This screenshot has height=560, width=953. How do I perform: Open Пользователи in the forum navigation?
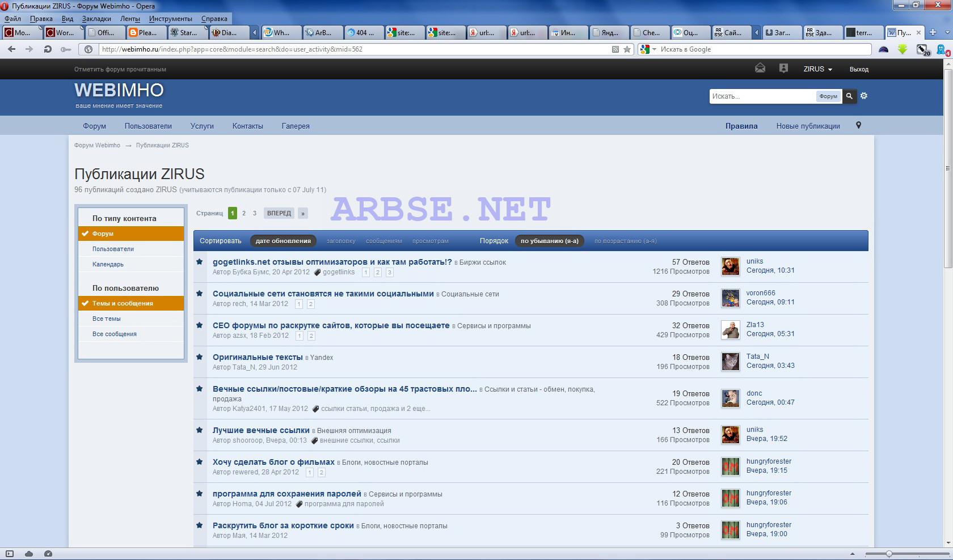click(148, 126)
